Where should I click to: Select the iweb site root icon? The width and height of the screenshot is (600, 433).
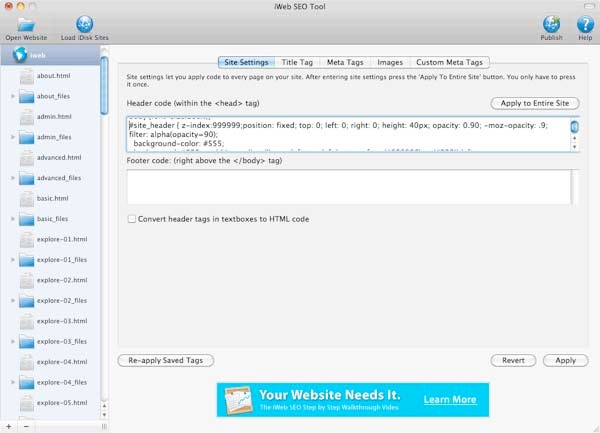pyautogui.click(x=20, y=55)
